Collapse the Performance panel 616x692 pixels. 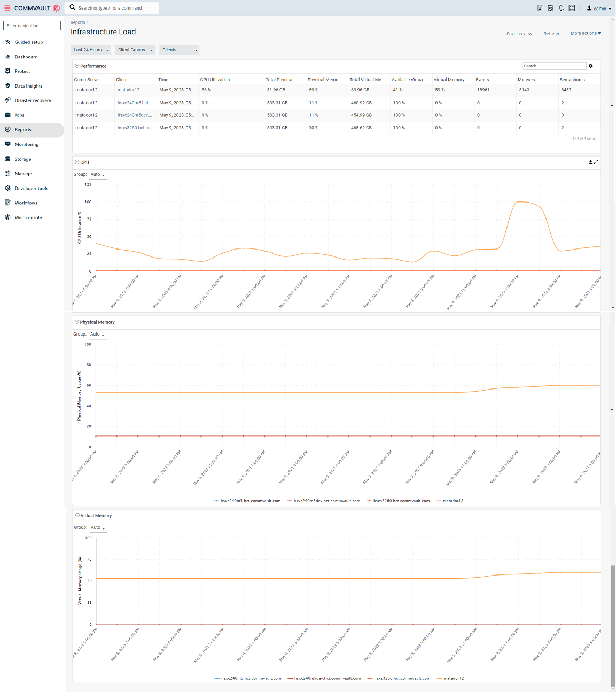(x=77, y=66)
